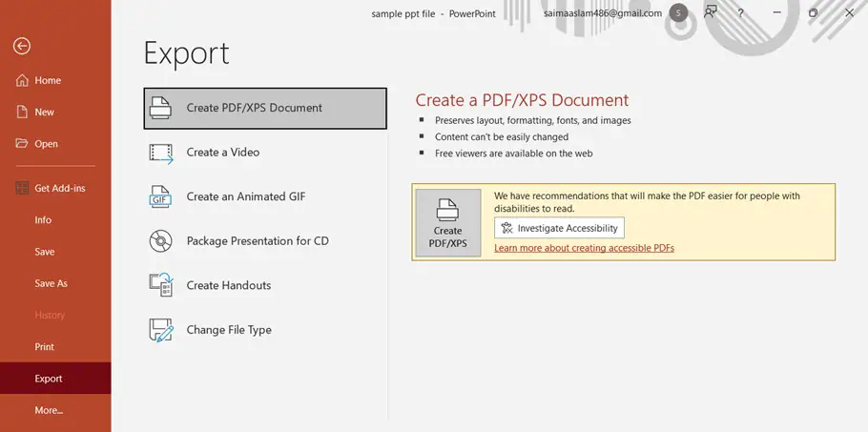This screenshot has height=432, width=868.
Task: Click the printer icon beside Create PDF/XPS Document
Action: (160, 108)
